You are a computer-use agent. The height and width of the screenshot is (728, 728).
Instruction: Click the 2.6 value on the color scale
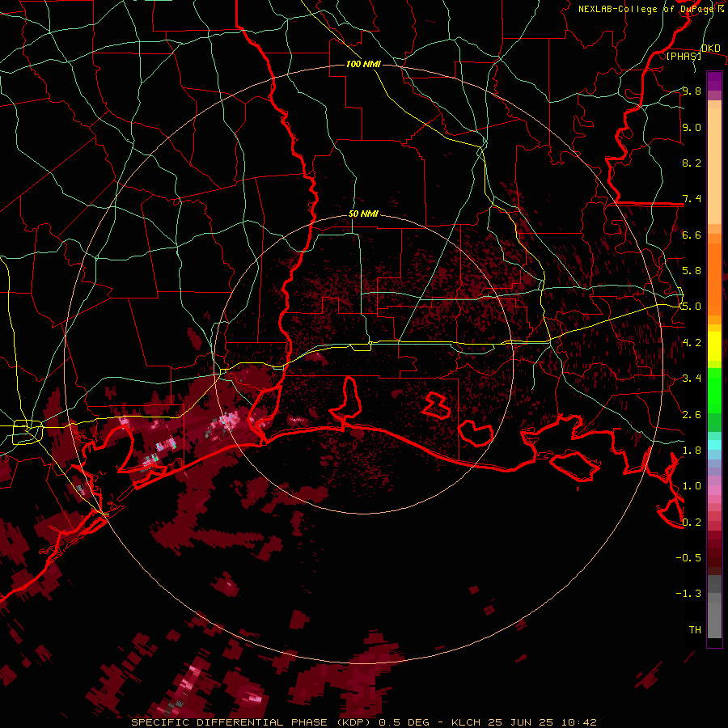[x=692, y=415]
